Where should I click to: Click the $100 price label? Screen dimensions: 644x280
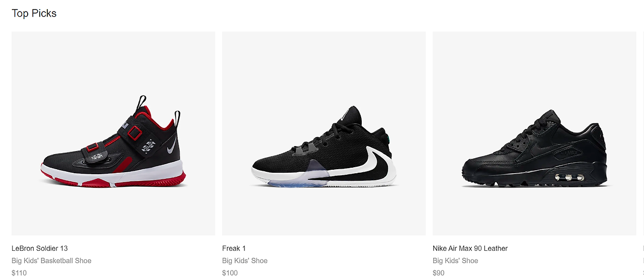[x=230, y=273]
